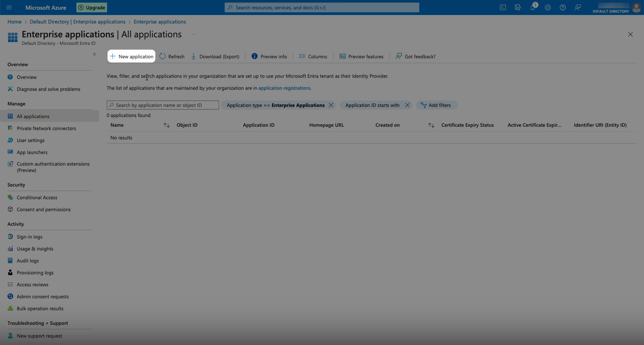Image resolution: width=644 pixels, height=345 pixels.
Task: Remove the Application type filter
Action: pos(331,105)
